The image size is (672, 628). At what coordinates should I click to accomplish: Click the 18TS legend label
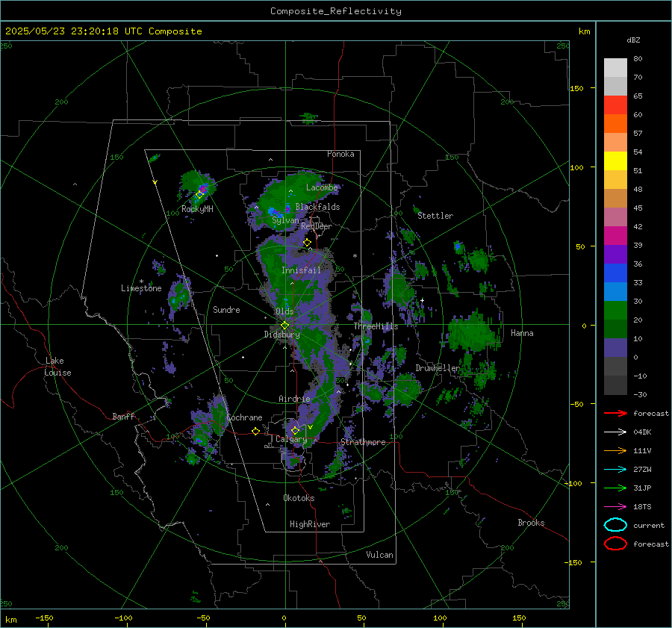click(x=642, y=507)
